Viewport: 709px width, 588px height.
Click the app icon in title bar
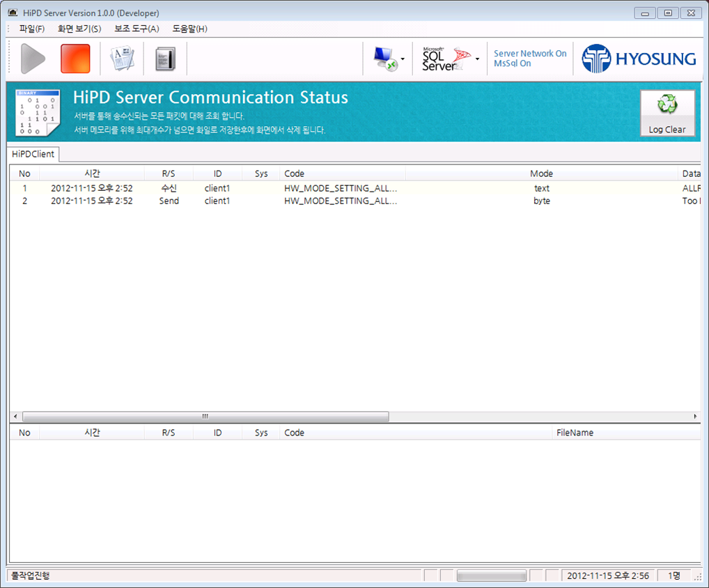coord(13,13)
